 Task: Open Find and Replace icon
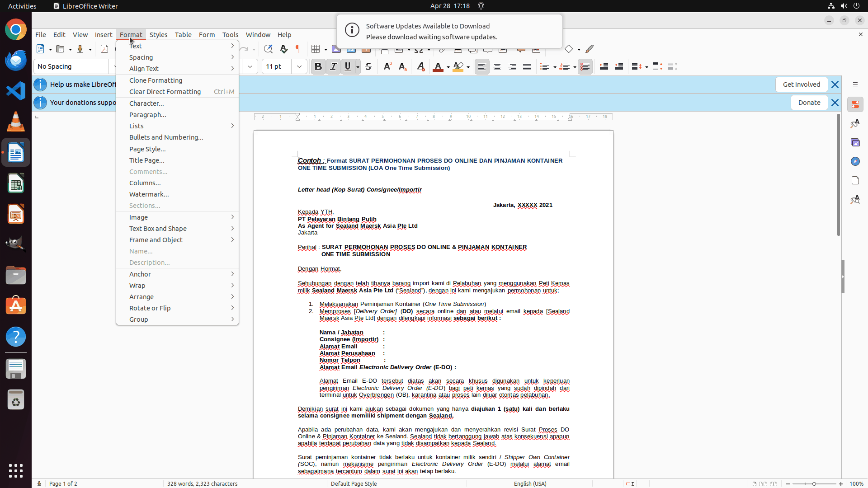268,49
